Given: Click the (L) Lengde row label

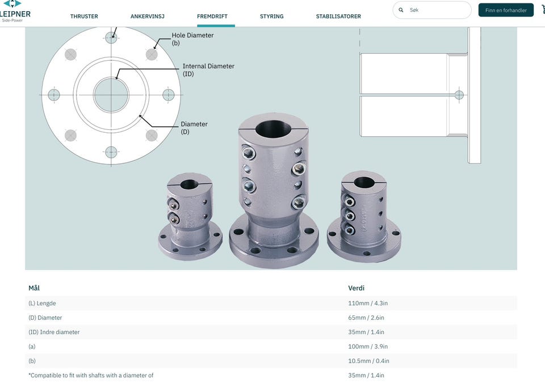Looking at the screenshot, I should click(x=42, y=303).
